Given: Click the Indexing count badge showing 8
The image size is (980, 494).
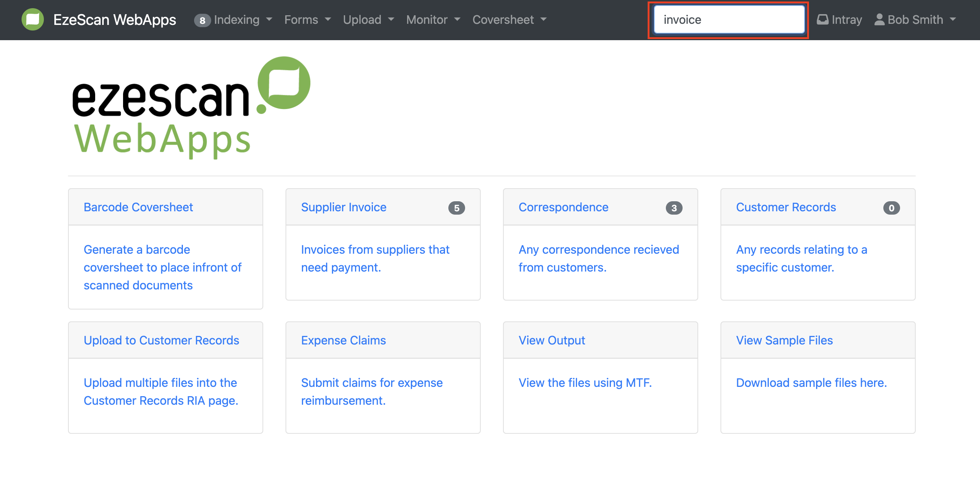Looking at the screenshot, I should 202,20.
